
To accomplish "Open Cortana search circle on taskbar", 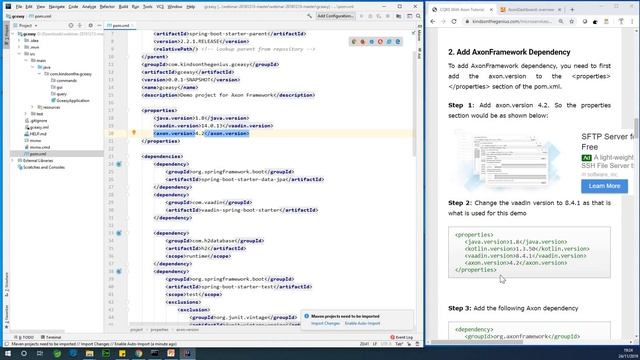I will point(24,353).
